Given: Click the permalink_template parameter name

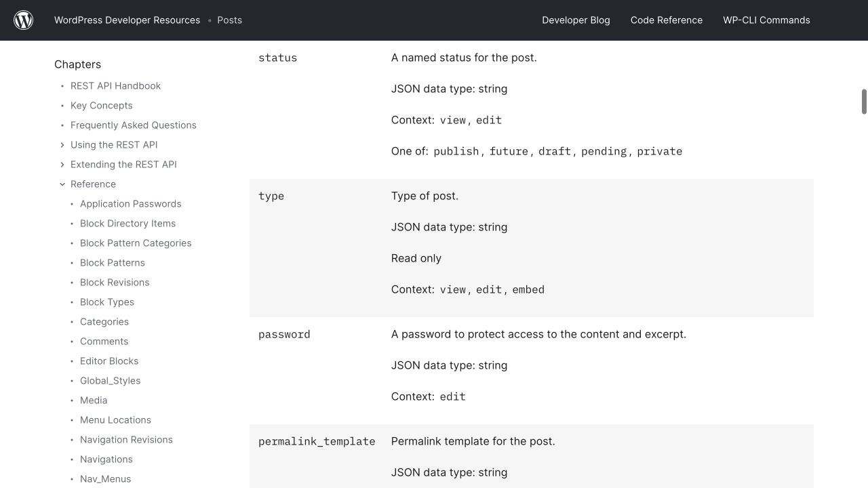Looking at the screenshot, I should (x=317, y=442).
